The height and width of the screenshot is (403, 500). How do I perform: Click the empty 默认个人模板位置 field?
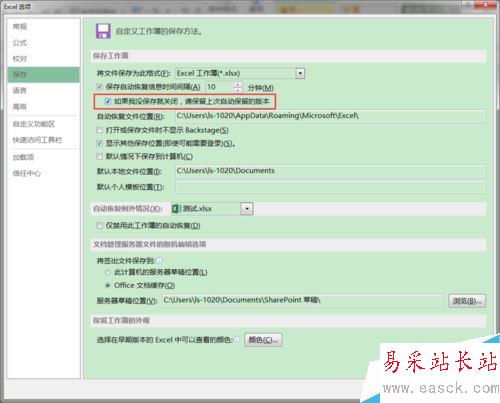[x=330, y=187]
